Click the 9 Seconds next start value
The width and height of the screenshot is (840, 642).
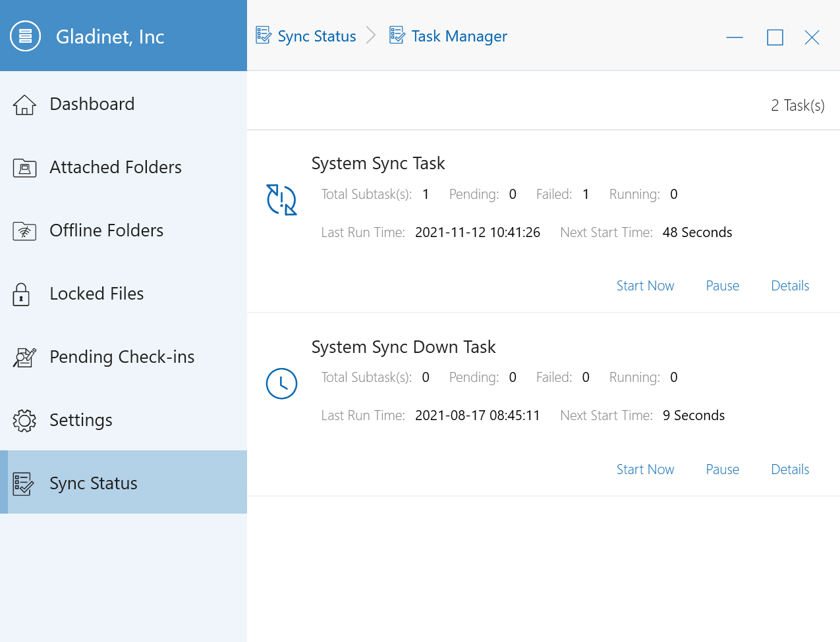[694, 415]
